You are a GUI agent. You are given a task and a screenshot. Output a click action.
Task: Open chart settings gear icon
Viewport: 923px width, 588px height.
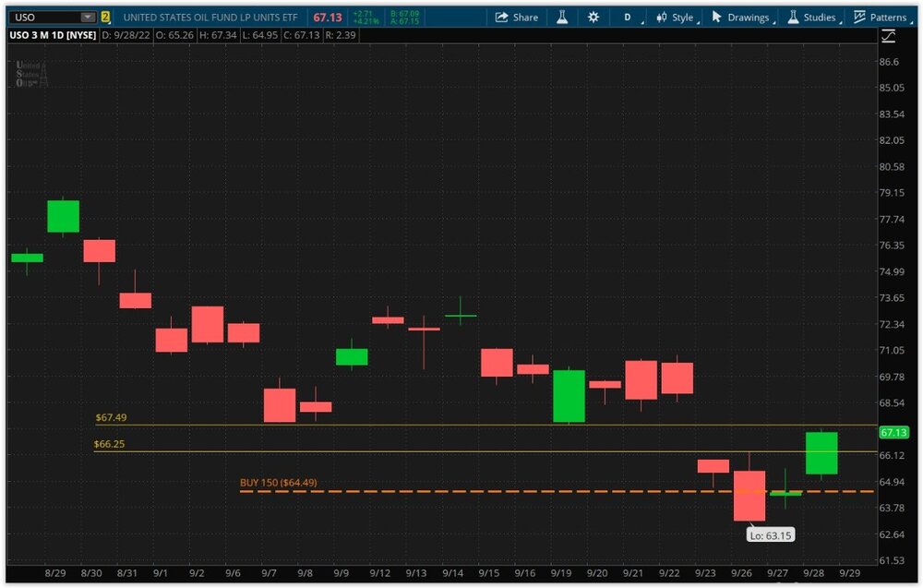(x=593, y=18)
